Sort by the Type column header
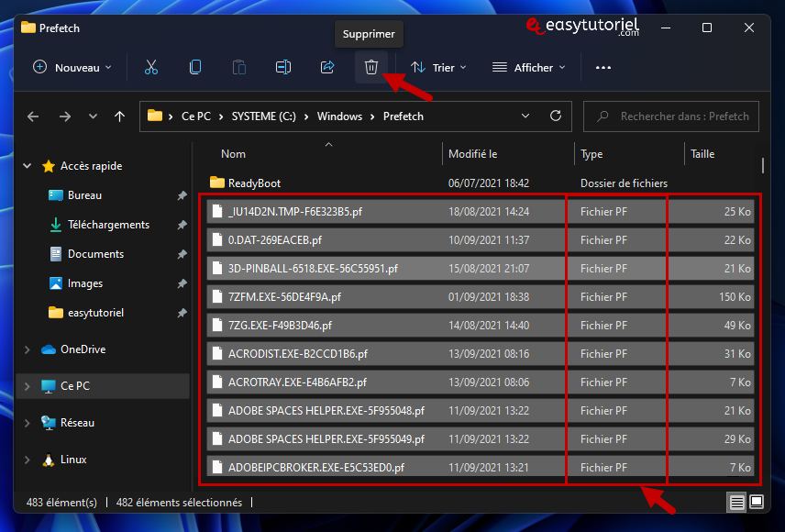Image resolution: width=785 pixels, height=532 pixels. (x=592, y=154)
